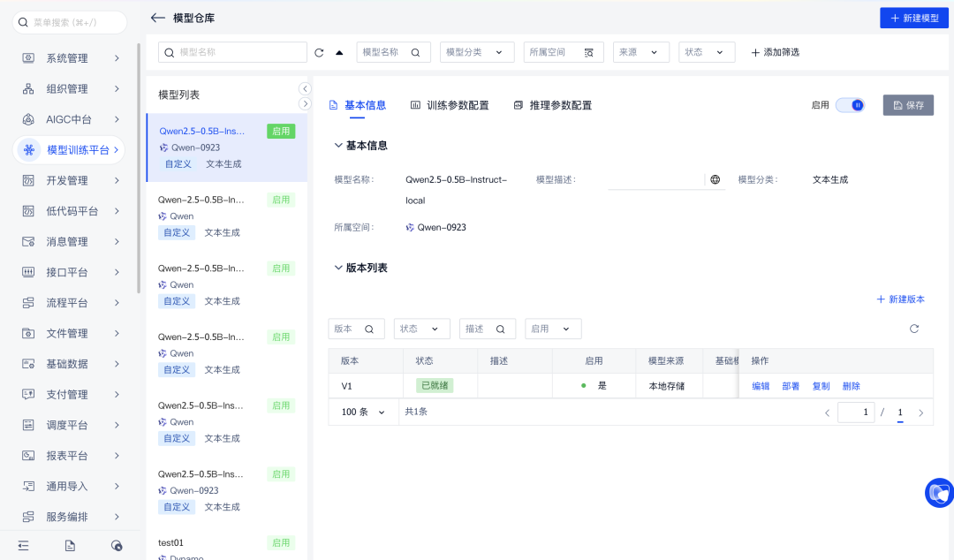Click the 模型训练平台 sidebar icon
The height and width of the screenshot is (560, 954).
click(28, 150)
